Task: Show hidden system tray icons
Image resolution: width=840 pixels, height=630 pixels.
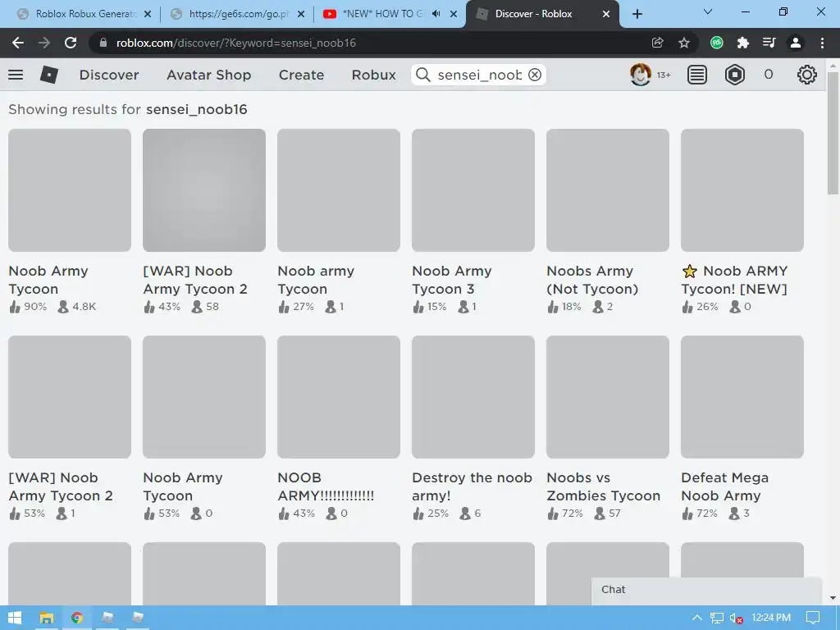Action: click(x=697, y=618)
